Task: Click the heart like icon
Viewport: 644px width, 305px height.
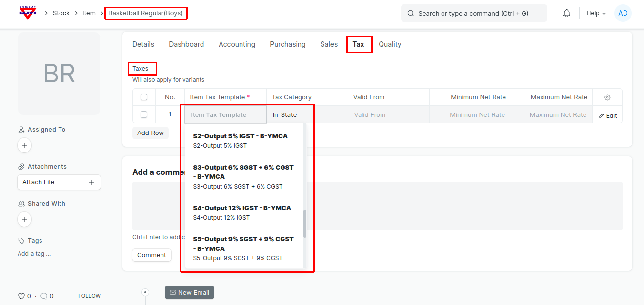Action: [x=21, y=296]
